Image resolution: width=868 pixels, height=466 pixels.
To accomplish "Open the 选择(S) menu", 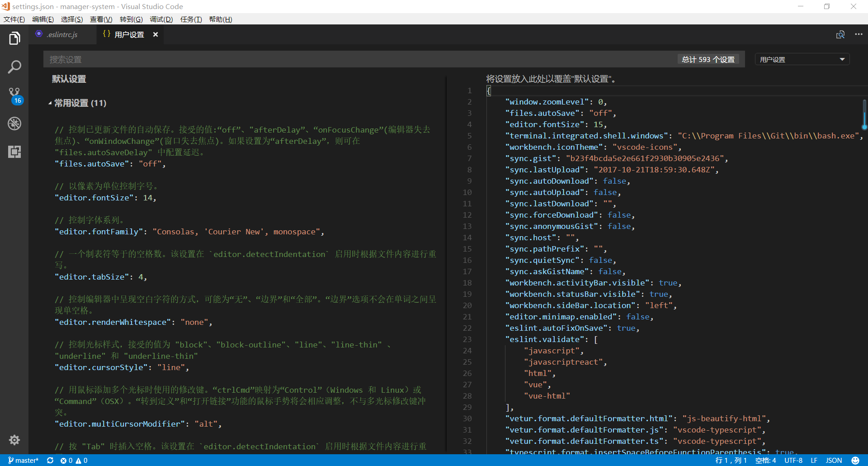I will pyautogui.click(x=72, y=19).
